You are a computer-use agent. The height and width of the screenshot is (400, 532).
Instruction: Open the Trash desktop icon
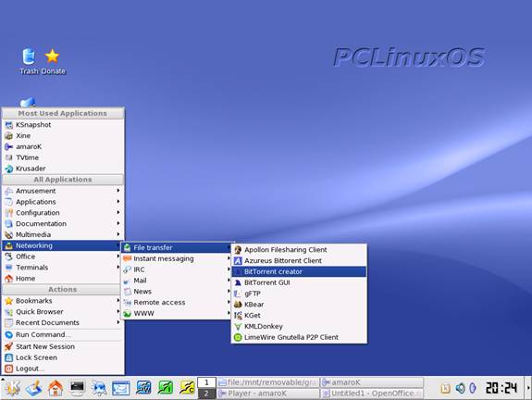point(29,61)
